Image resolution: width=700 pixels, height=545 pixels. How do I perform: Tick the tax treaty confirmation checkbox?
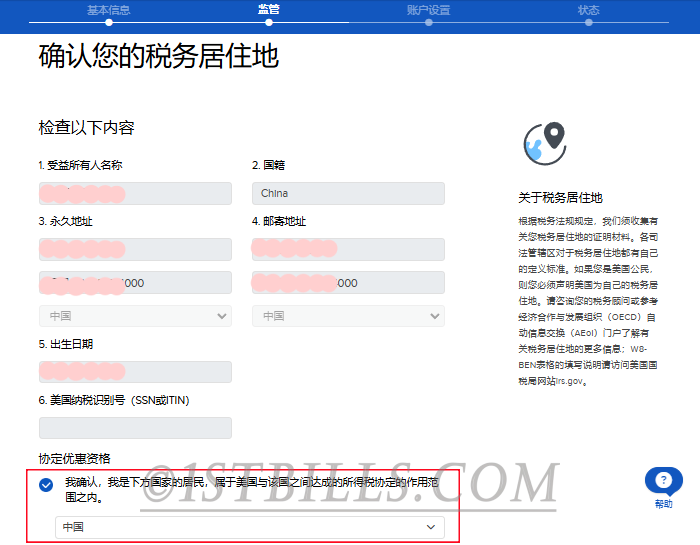click(x=46, y=485)
